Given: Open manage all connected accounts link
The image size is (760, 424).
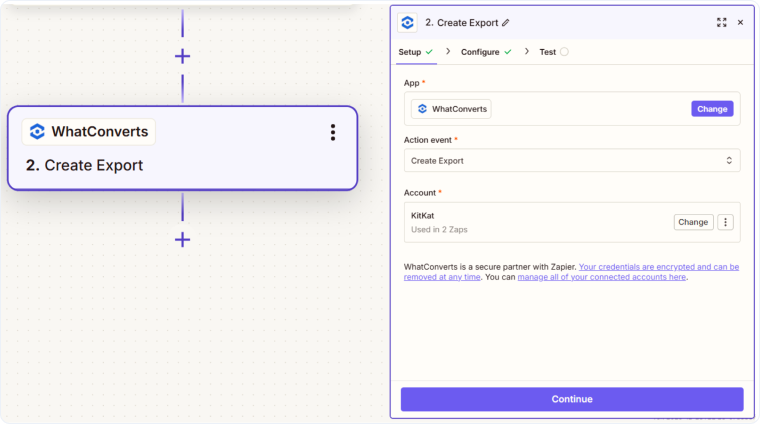Looking at the screenshot, I should 602,277.
